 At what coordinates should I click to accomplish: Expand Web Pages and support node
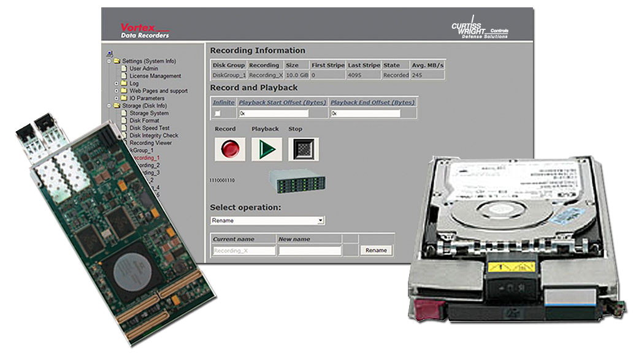[117, 91]
